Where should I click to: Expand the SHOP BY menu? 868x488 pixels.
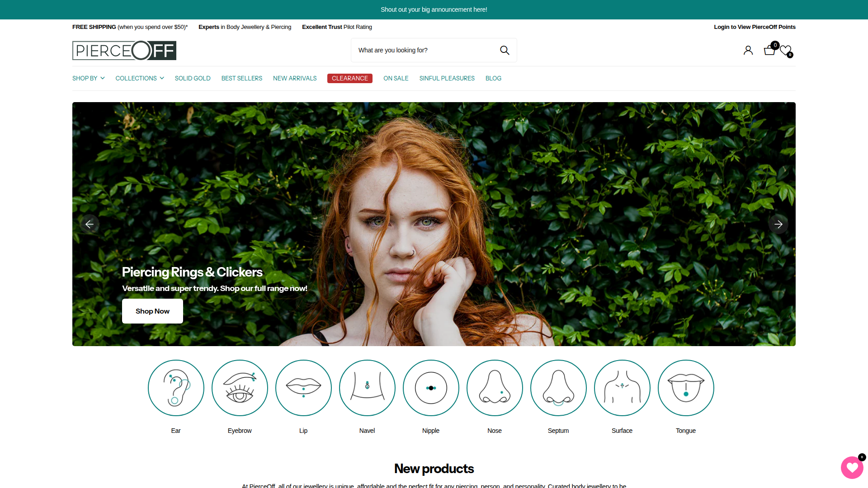(88, 78)
